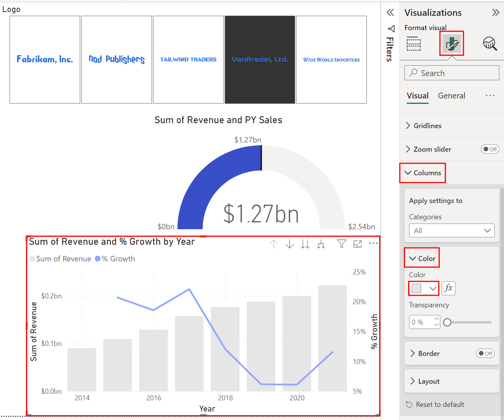Enable drill down with the down arrow icon
The width and height of the screenshot is (504, 420).
tap(289, 244)
